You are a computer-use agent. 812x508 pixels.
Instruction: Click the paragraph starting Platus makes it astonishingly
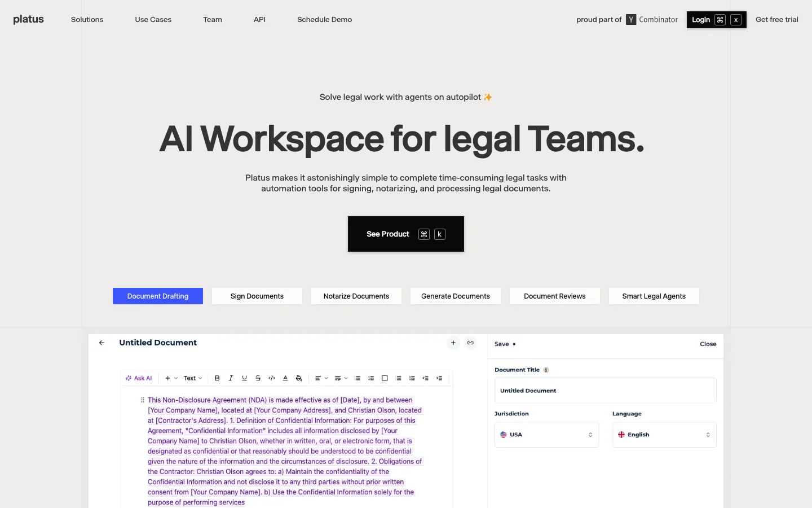(x=406, y=183)
